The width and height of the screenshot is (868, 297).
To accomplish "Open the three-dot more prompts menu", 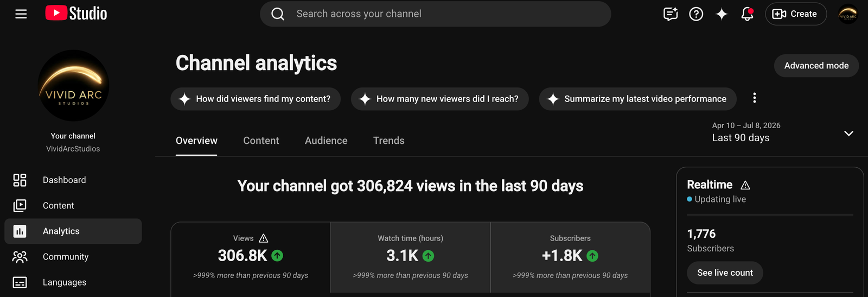I will point(754,98).
